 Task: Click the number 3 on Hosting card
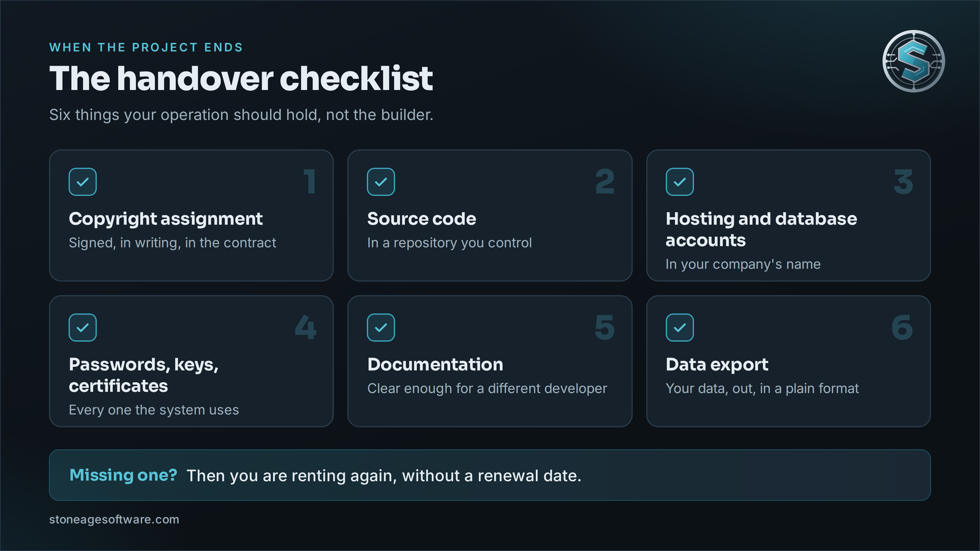tap(903, 182)
